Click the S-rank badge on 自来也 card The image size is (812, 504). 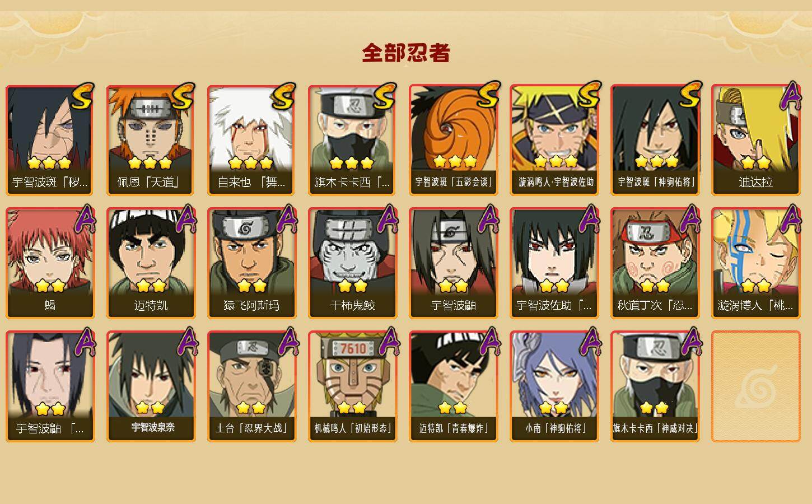[x=283, y=96]
